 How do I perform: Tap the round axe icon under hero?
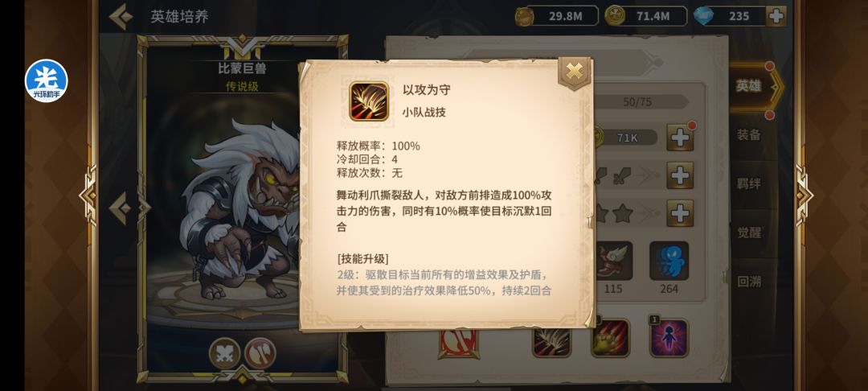(260, 353)
